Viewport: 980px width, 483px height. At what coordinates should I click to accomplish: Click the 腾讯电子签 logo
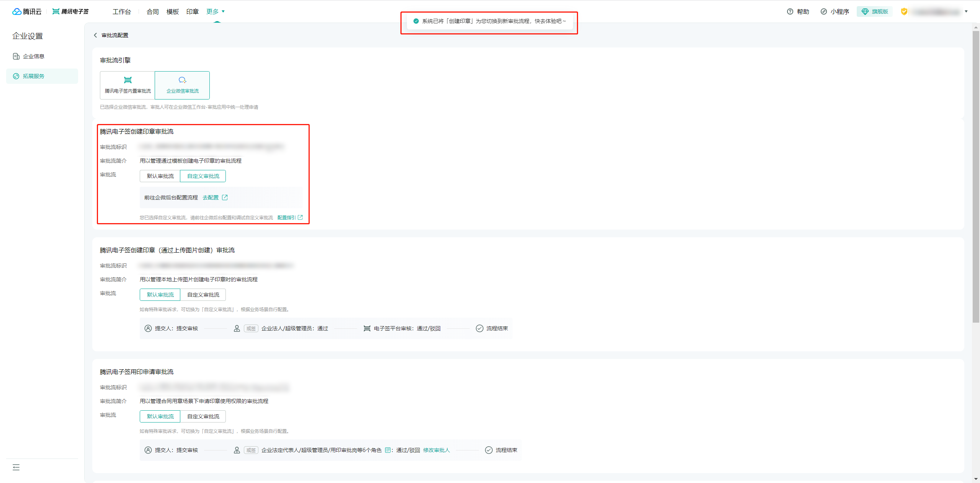coord(70,11)
